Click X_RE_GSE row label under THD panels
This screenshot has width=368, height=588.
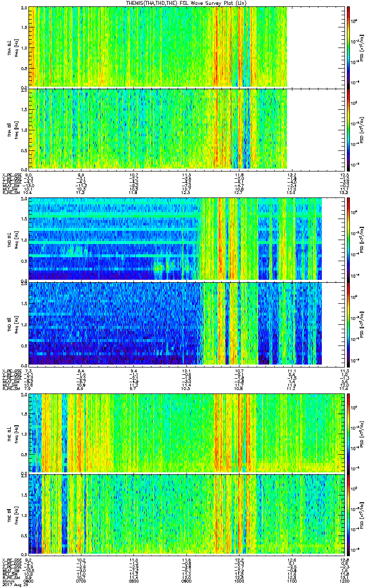(11, 370)
